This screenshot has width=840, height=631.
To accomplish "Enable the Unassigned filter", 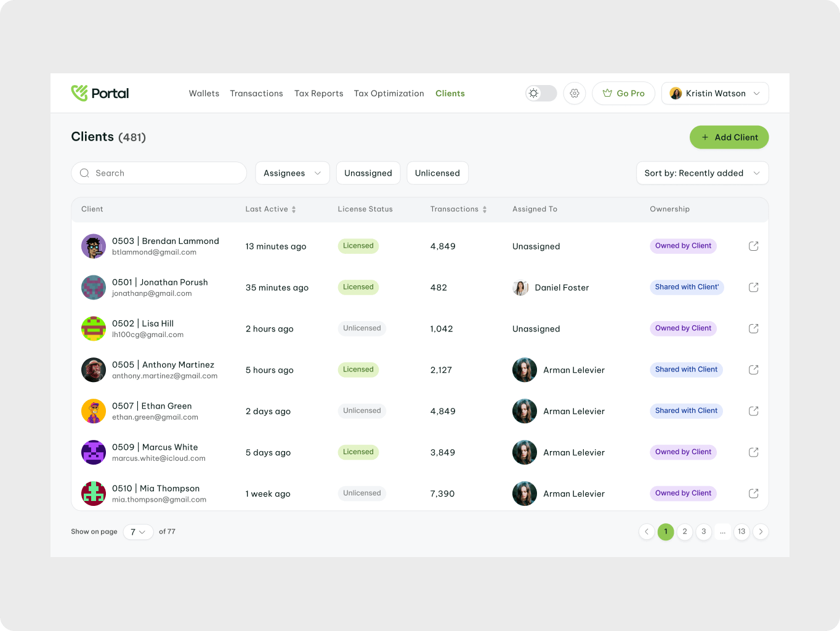I will (368, 173).
